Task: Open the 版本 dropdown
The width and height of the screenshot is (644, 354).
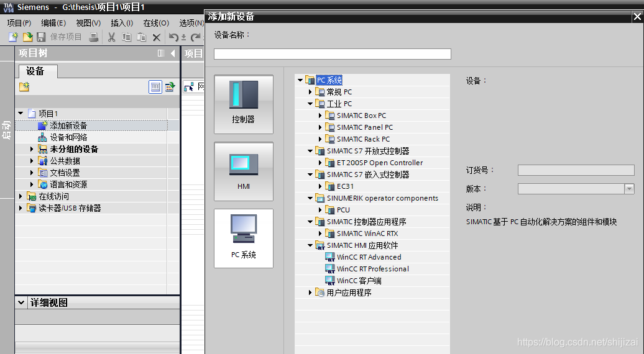Action: pos(629,189)
